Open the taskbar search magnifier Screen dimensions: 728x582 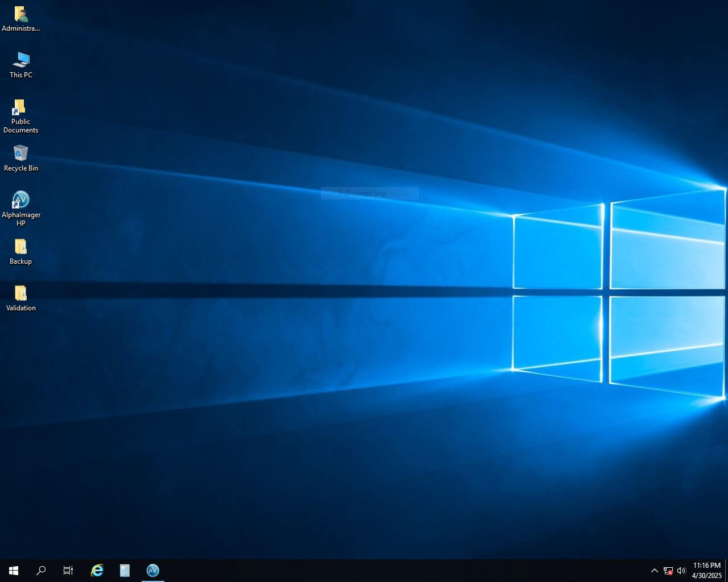[41, 571]
